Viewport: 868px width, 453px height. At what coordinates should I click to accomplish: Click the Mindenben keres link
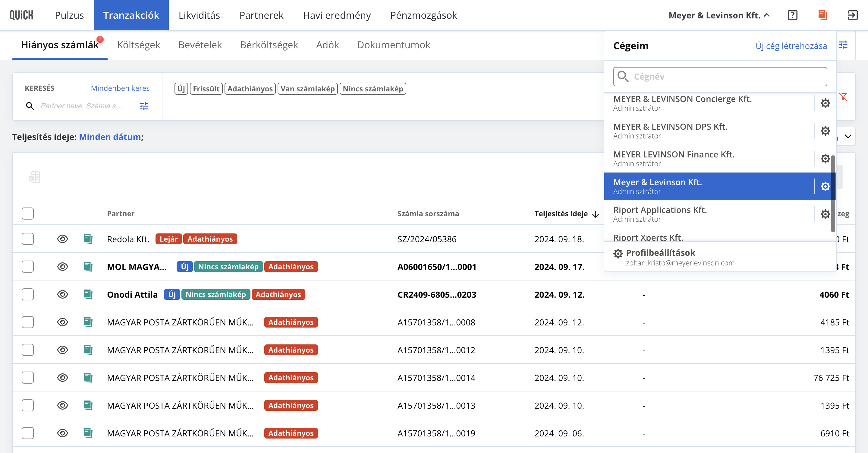(120, 88)
